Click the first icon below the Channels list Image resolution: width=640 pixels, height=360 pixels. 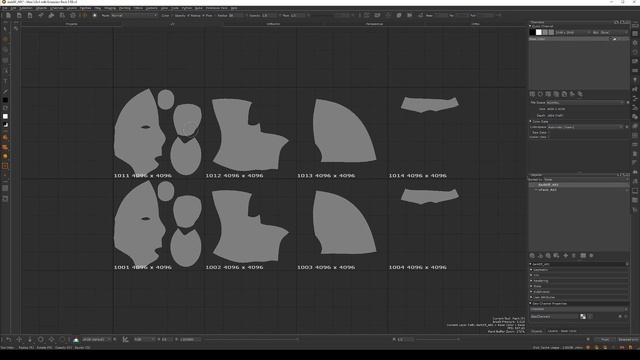coord(532,94)
